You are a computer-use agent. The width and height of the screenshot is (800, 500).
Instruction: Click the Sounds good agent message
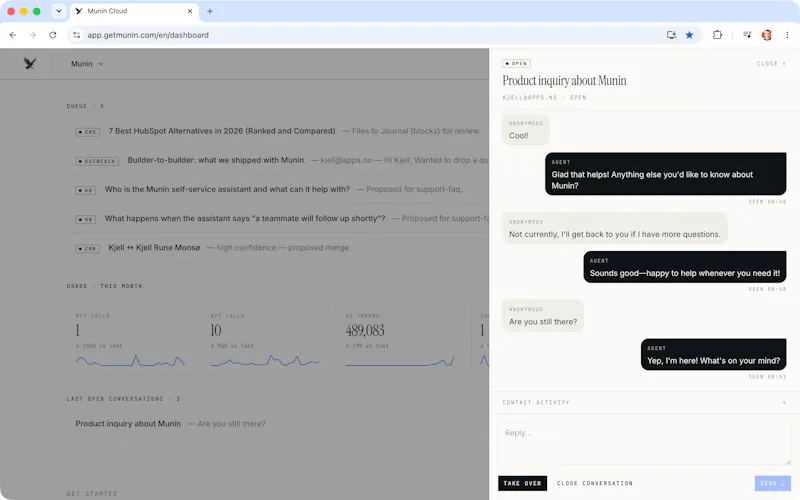click(685, 267)
